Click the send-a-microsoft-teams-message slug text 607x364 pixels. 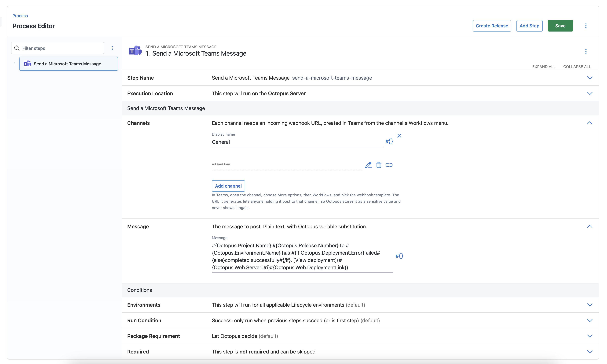tap(332, 78)
